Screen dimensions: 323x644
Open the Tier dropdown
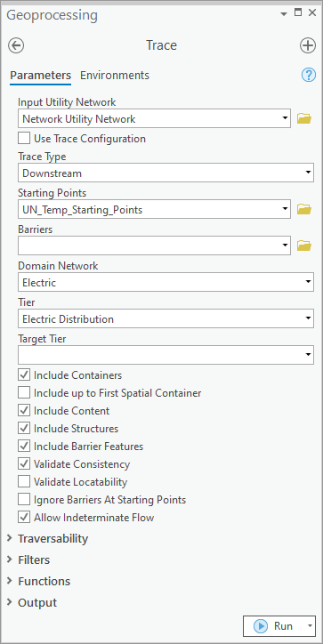[x=166, y=318]
